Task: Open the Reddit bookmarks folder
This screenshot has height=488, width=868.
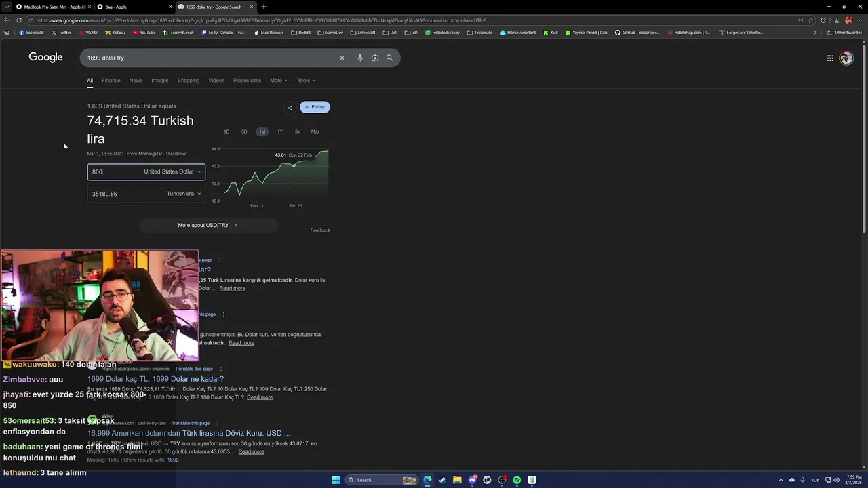Action: 300,33
